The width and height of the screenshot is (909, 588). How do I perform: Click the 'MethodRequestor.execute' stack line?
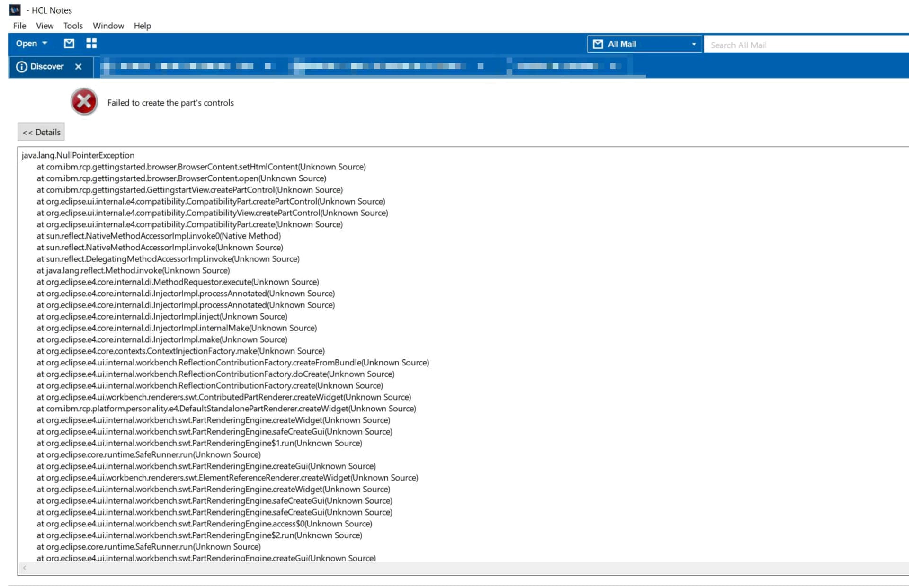point(178,282)
